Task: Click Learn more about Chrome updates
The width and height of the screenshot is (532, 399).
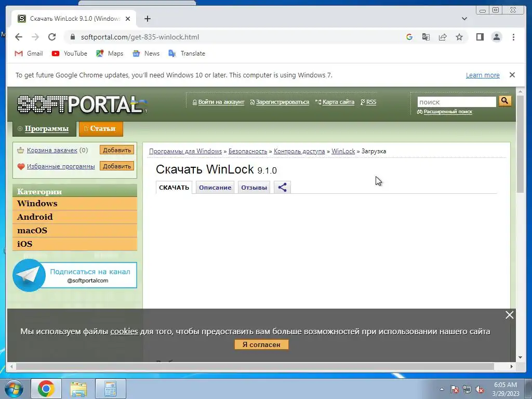Action: [483, 75]
